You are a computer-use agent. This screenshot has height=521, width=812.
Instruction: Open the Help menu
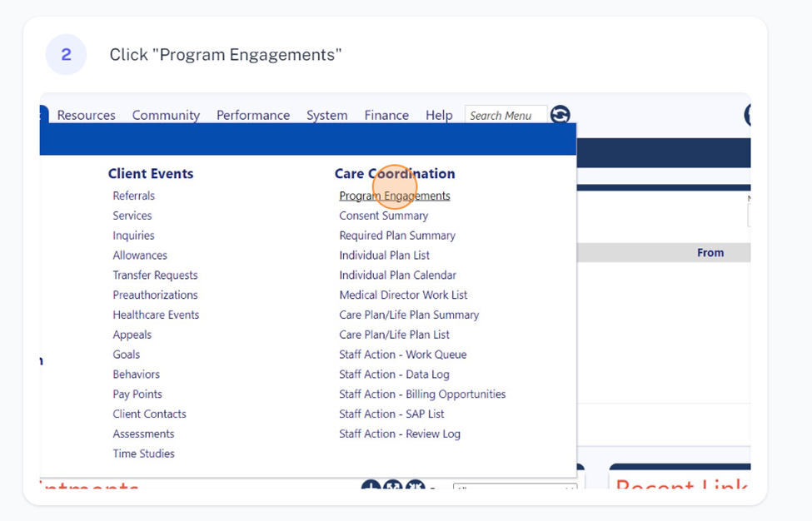click(x=439, y=115)
